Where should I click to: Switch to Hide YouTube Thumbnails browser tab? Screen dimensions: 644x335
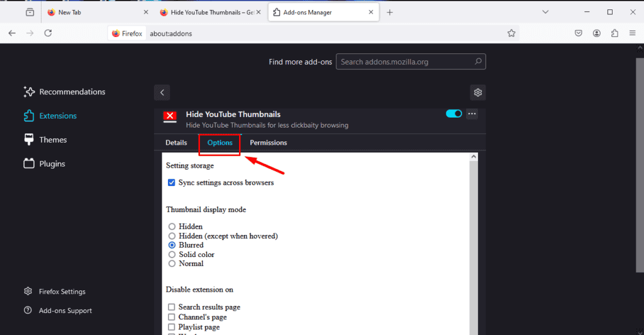(x=209, y=13)
